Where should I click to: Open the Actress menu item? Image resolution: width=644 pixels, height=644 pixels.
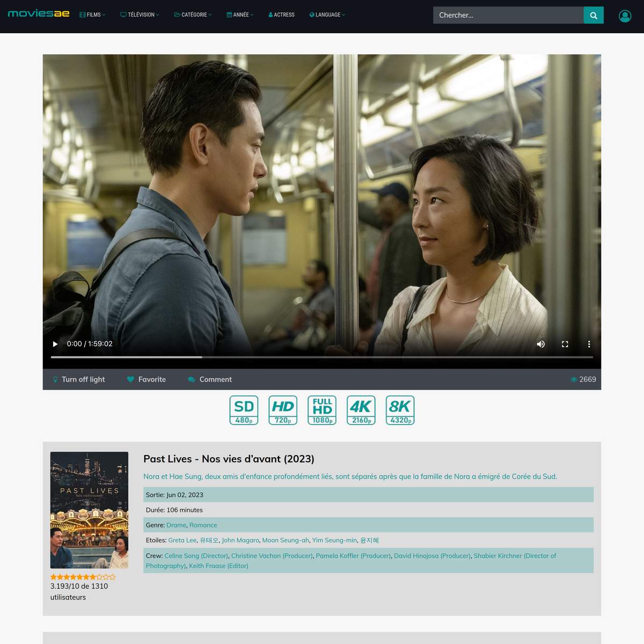282,15
